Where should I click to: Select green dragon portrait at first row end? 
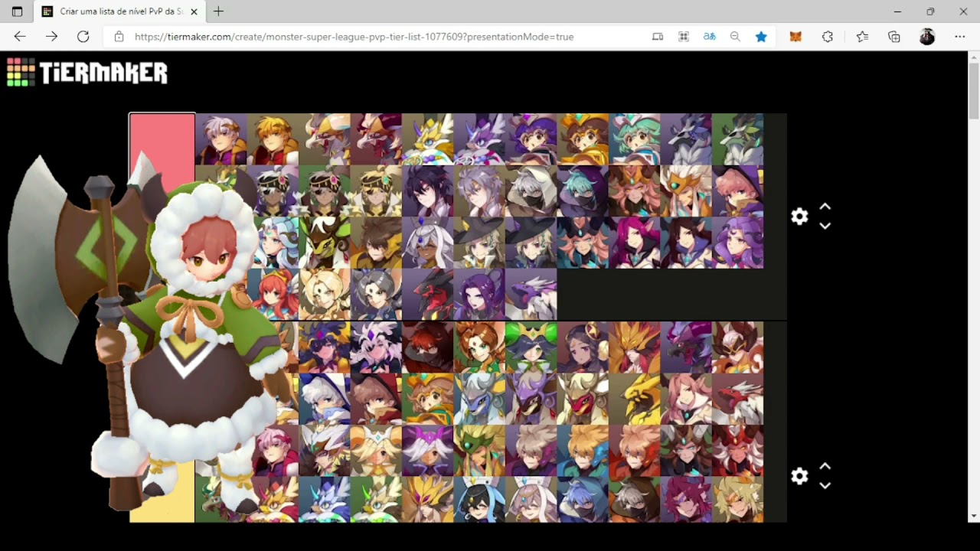tap(738, 139)
